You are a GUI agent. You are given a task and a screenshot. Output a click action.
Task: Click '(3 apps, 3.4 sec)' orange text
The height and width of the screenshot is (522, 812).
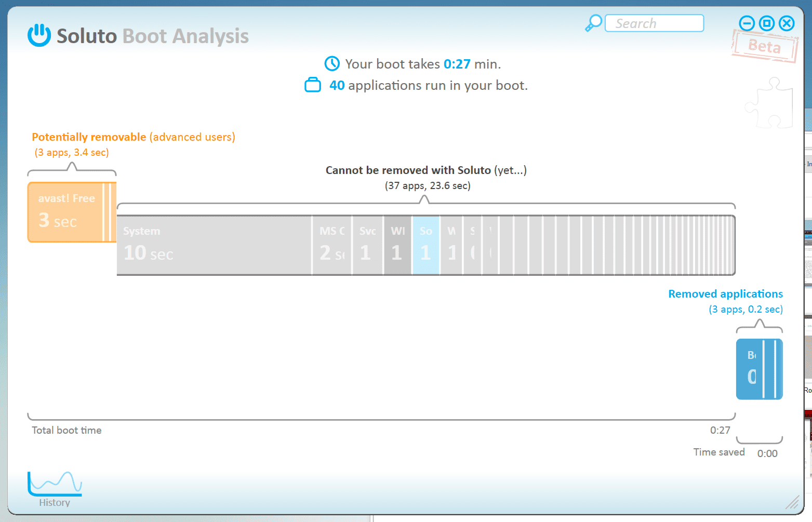pos(72,153)
